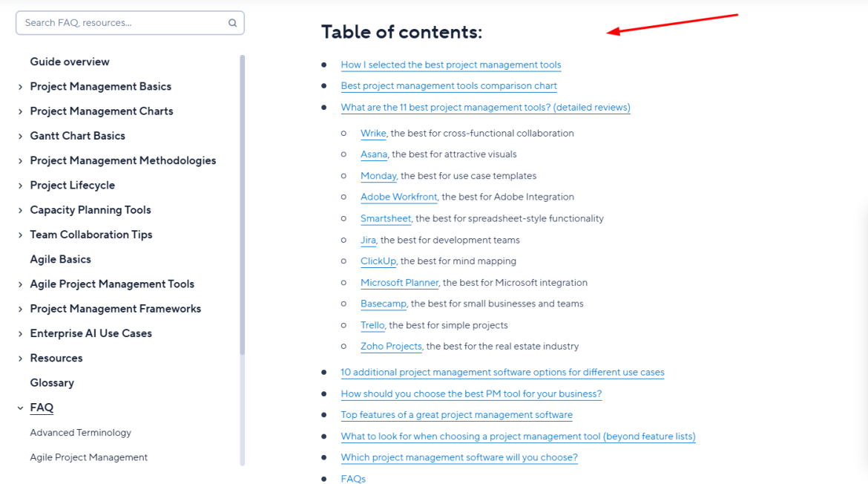Open Agile Basics in sidebar
This screenshot has height=484, width=868.
(60, 259)
